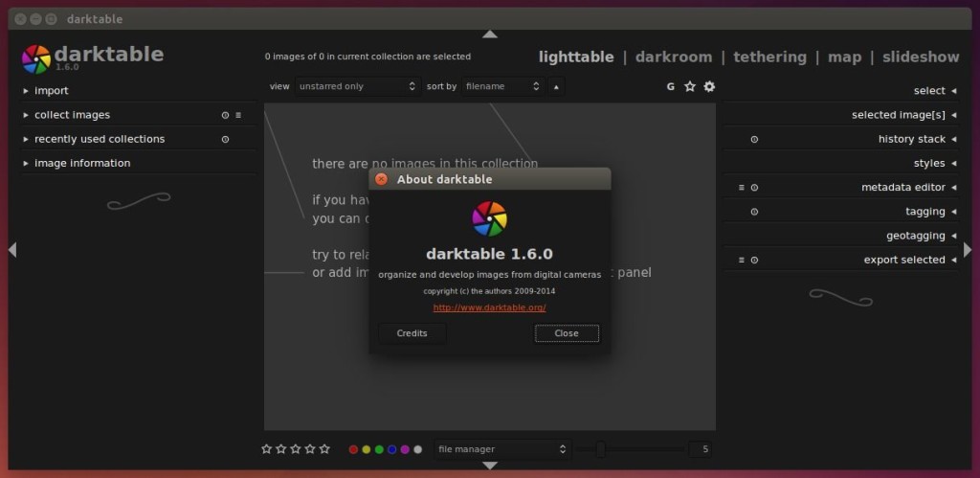Open Credits in About dialog

point(412,333)
